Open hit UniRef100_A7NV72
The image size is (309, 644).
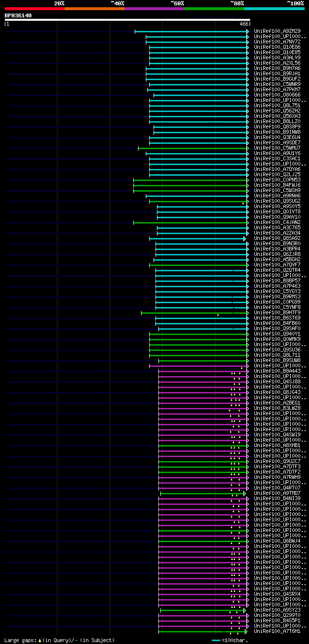tap(277, 42)
